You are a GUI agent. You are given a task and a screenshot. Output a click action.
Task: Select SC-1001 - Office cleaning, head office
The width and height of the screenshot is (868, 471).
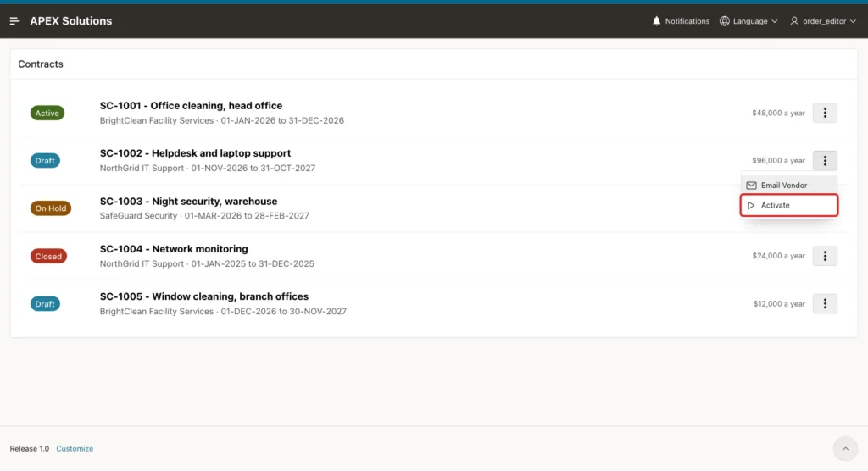(x=191, y=106)
